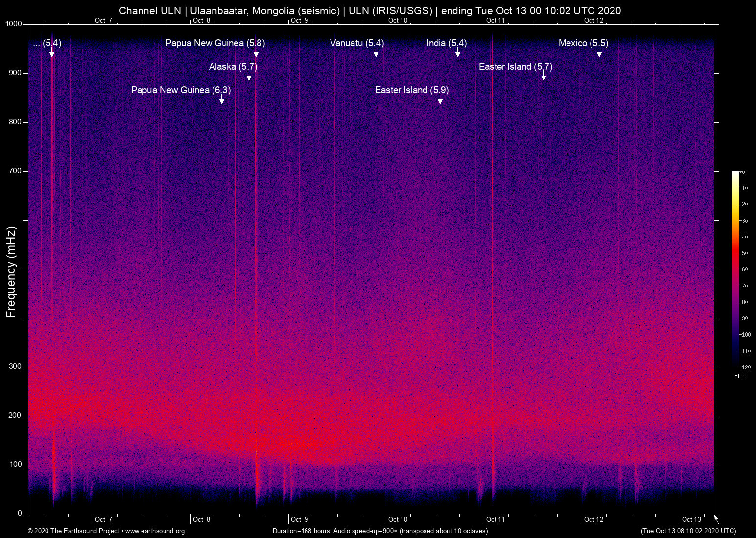Click the bottom 'Oct 7' date label
This screenshot has width=756, height=538.
[x=104, y=519]
